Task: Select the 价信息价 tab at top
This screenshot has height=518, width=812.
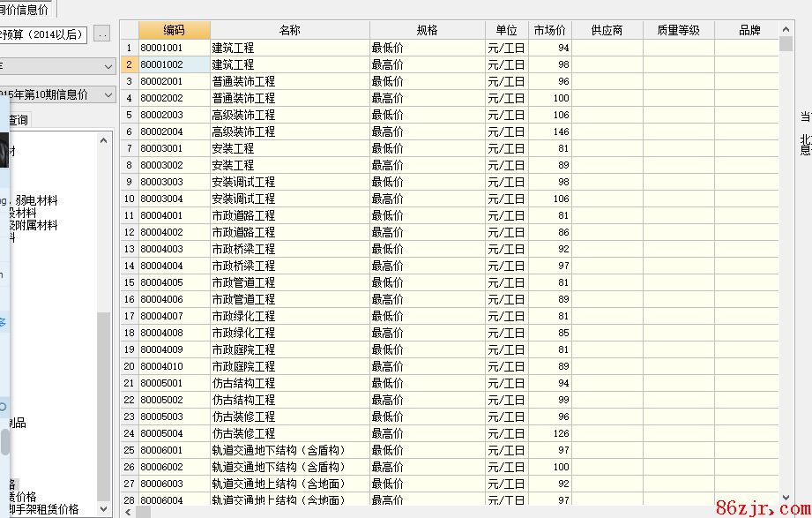Action: pos(25,10)
